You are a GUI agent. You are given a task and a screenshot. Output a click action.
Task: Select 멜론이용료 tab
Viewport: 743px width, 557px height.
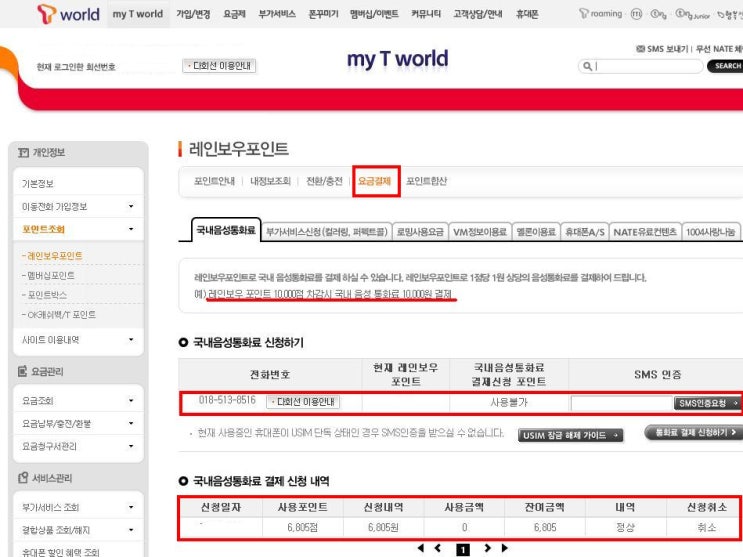tap(536, 232)
